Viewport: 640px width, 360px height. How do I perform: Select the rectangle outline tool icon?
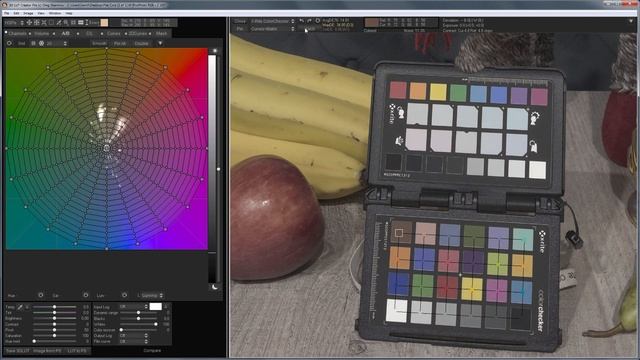51,23
